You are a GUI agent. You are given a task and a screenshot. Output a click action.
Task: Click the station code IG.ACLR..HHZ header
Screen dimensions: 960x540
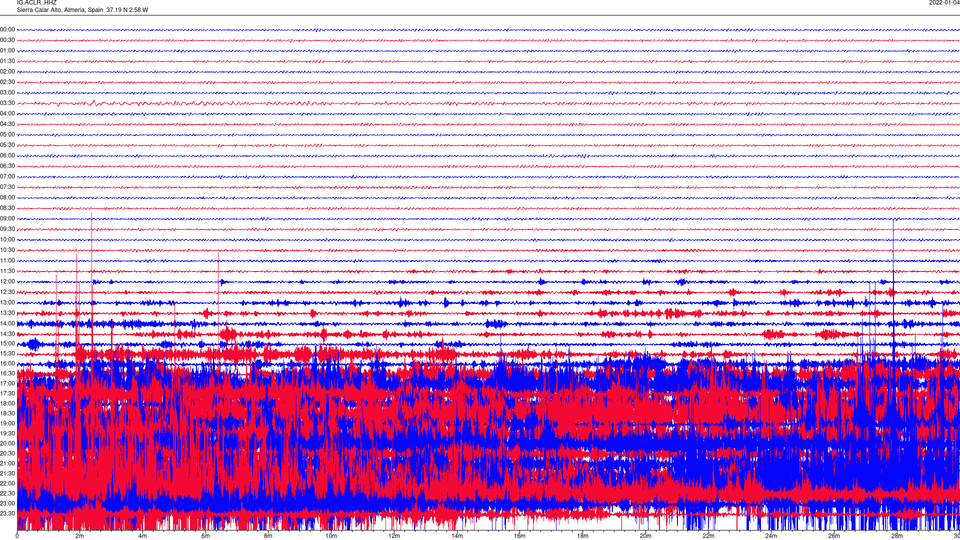(x=37, y=2)
